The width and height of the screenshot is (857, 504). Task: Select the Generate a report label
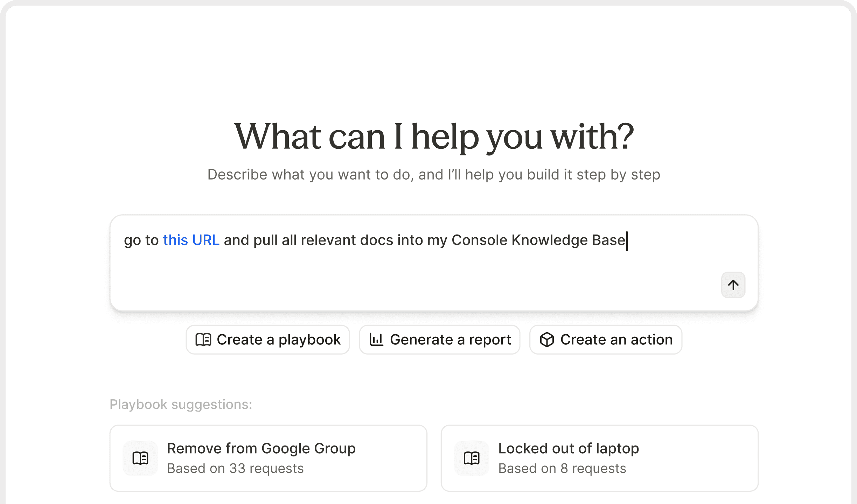[x=450, y=339]
